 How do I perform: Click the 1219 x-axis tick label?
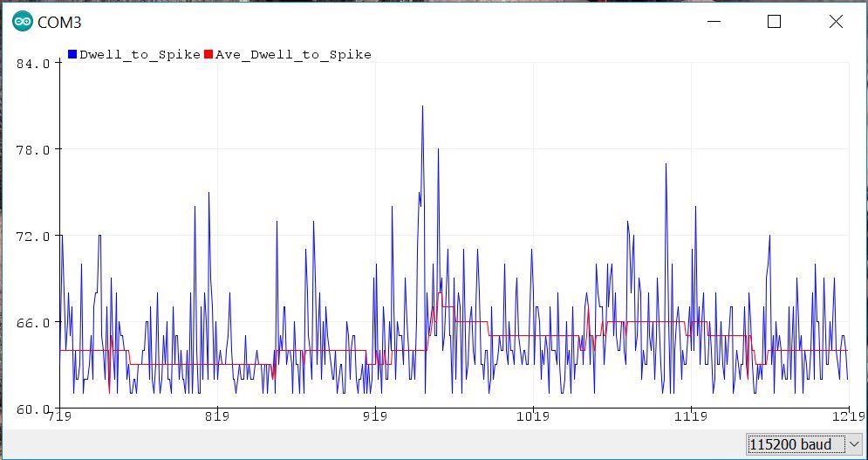point(849,418)
